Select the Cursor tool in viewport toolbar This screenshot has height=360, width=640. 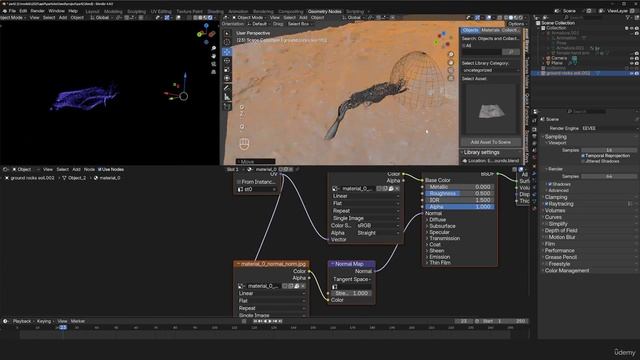227,42
